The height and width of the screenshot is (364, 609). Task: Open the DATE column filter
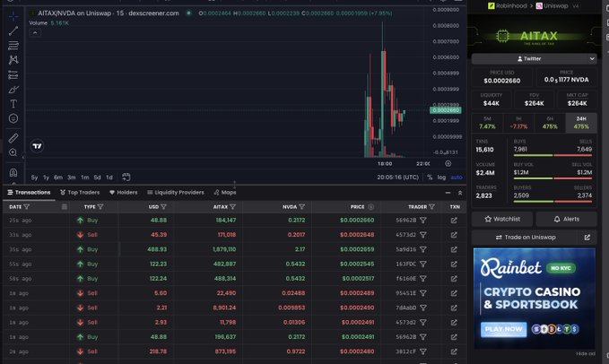26,207
